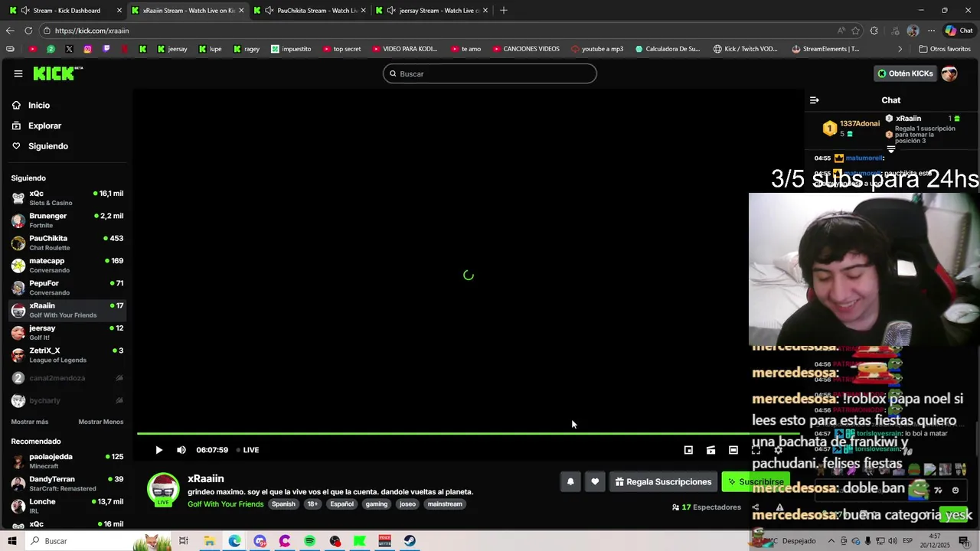Open Brunenger channel in sidebar
The image size is (980, 551).
[x=67, y=220]
